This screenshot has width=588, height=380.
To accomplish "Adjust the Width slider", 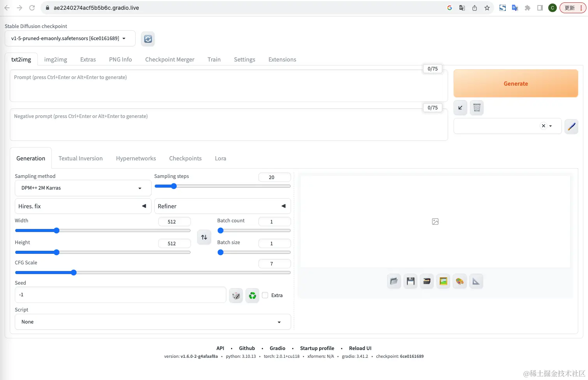I will point(103,230).
